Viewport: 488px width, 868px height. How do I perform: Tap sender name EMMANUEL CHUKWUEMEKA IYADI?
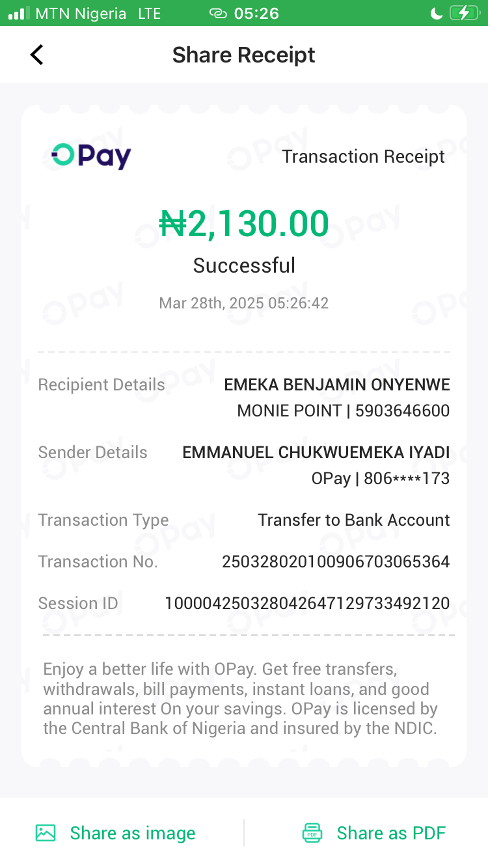[x=316, y=452]
